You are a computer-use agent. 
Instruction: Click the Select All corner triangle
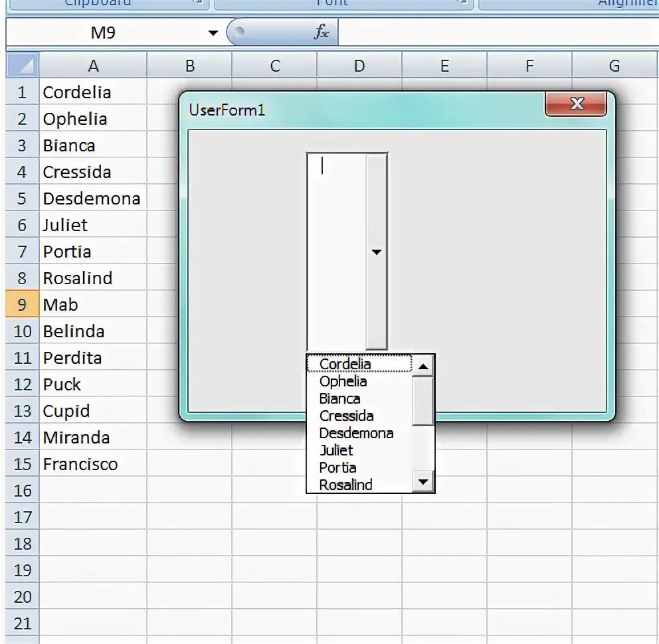23,66
